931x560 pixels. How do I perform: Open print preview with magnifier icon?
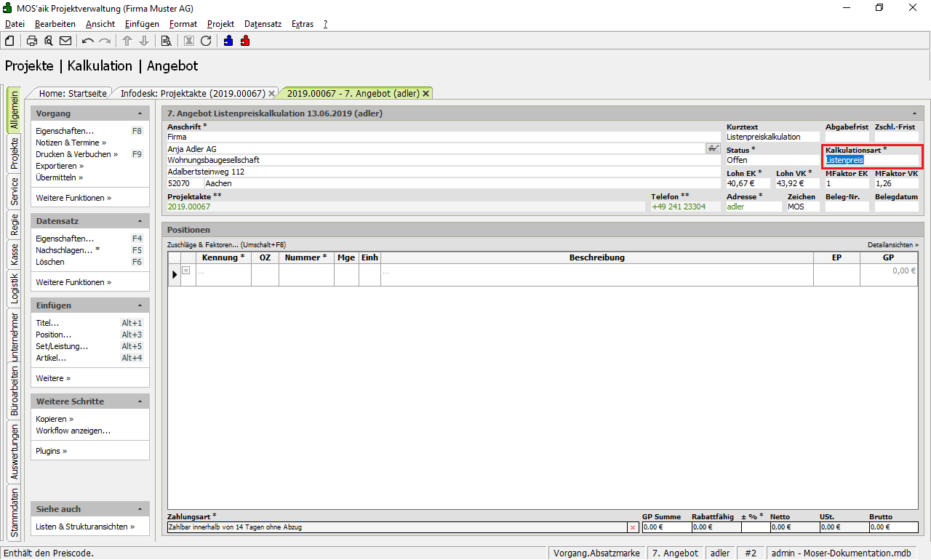(49, 41)
